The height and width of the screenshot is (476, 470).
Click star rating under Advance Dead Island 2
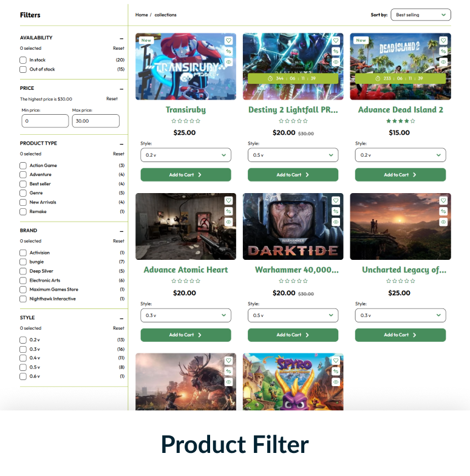[401, 121]
